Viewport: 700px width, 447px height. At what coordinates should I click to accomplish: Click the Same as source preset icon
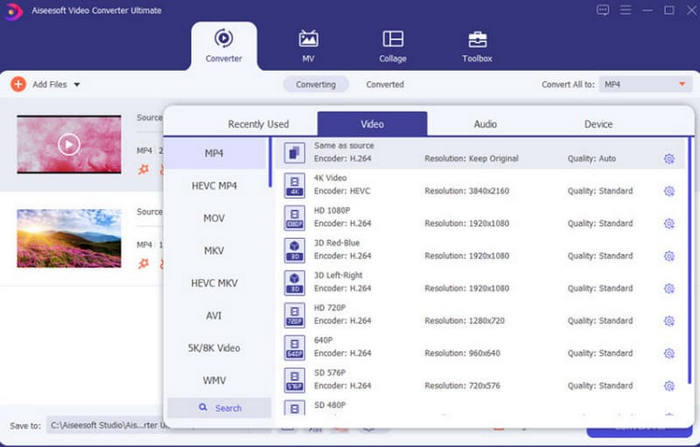pos(295,153)
